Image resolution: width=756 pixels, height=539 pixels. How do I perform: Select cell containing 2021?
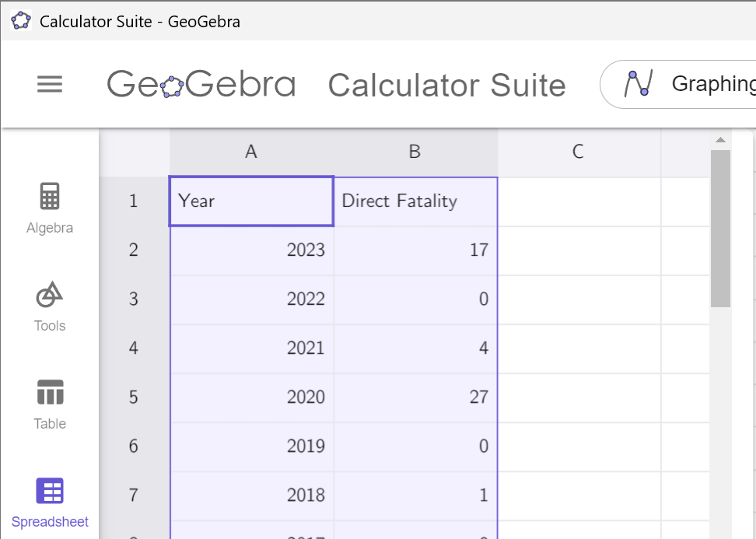click(x=252, y=348)
